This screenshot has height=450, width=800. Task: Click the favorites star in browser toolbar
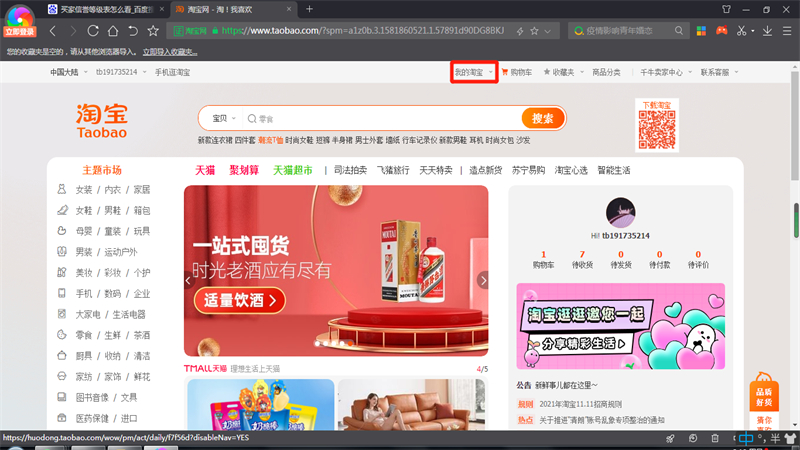pos(153,31)
